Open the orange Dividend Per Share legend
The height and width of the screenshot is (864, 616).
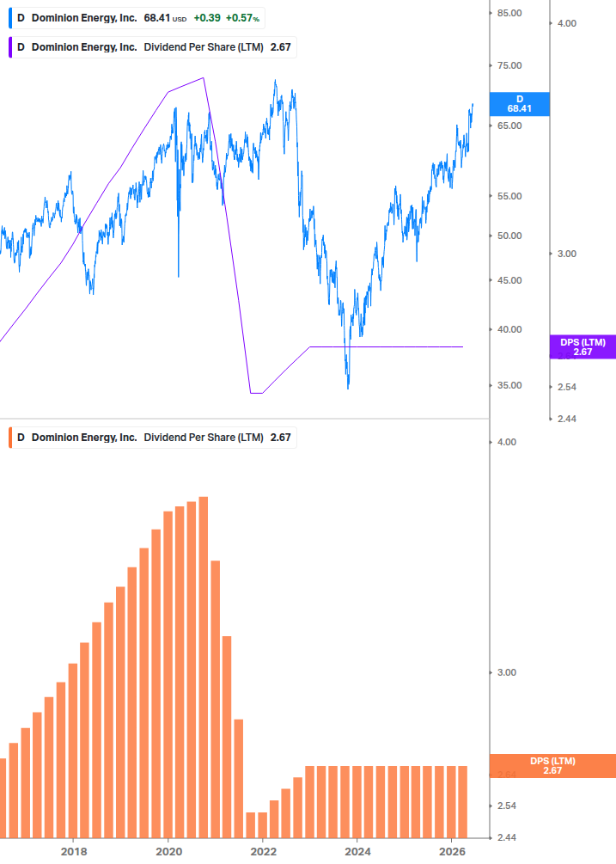tap(152, 438)
